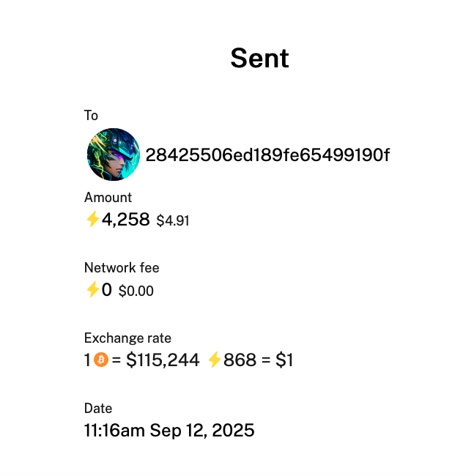474x476 pixels.
Task: Click the Date label
Action: pos(98,409)
